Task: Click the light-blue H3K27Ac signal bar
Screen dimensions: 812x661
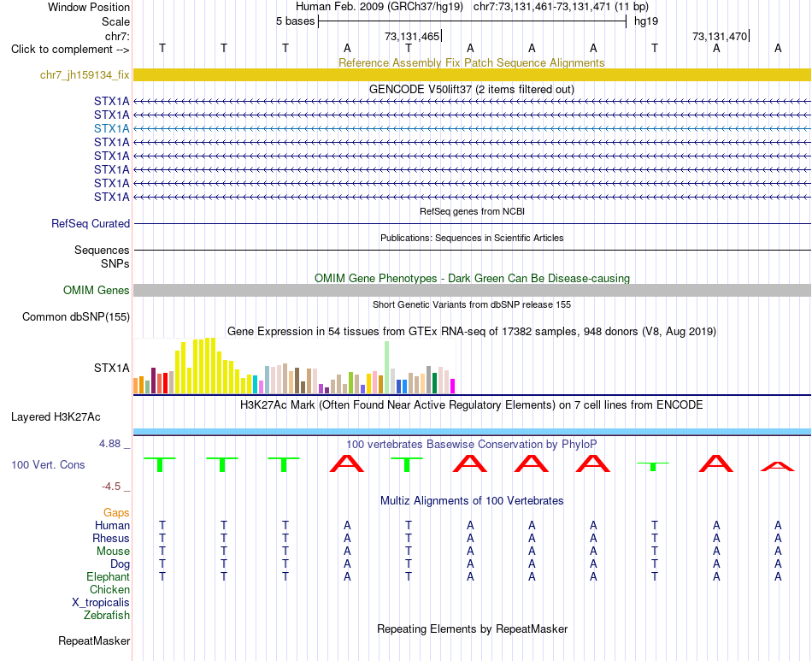Action: (x=472, y=432)
